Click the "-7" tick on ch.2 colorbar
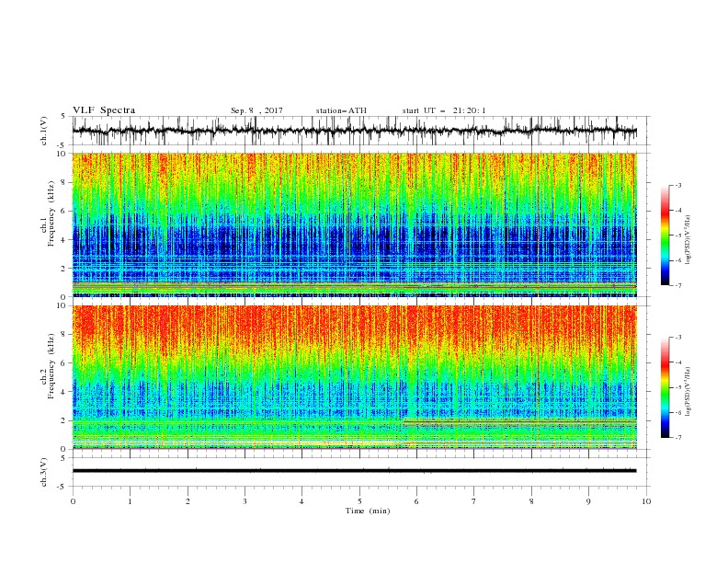728x563 pixels. click(x=677, y=437)
